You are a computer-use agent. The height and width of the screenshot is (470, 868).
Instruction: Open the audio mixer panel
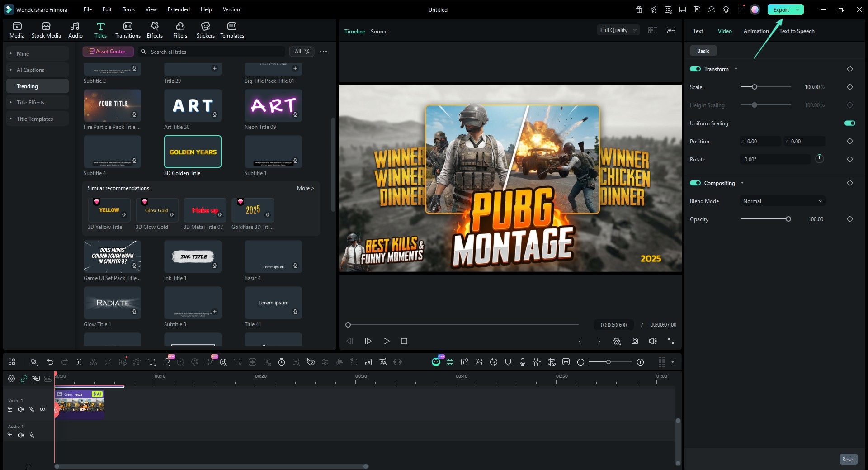pos(538,362)
